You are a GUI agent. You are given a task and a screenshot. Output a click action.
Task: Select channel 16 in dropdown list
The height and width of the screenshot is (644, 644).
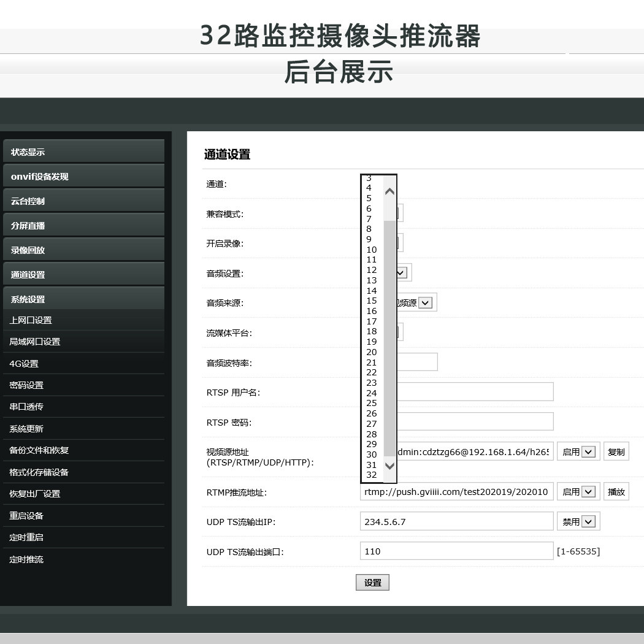click(x=372, y=311)
